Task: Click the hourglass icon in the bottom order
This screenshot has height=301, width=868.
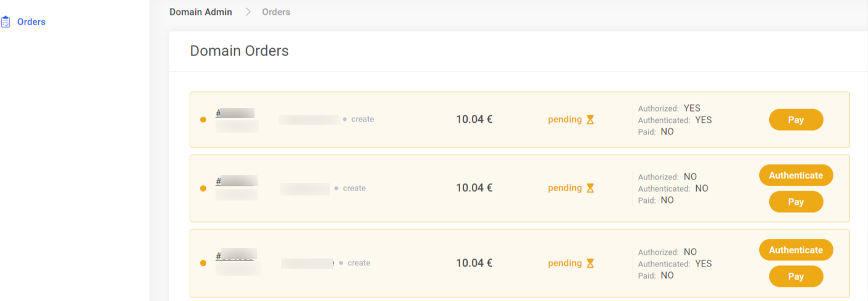Action: 590,263
